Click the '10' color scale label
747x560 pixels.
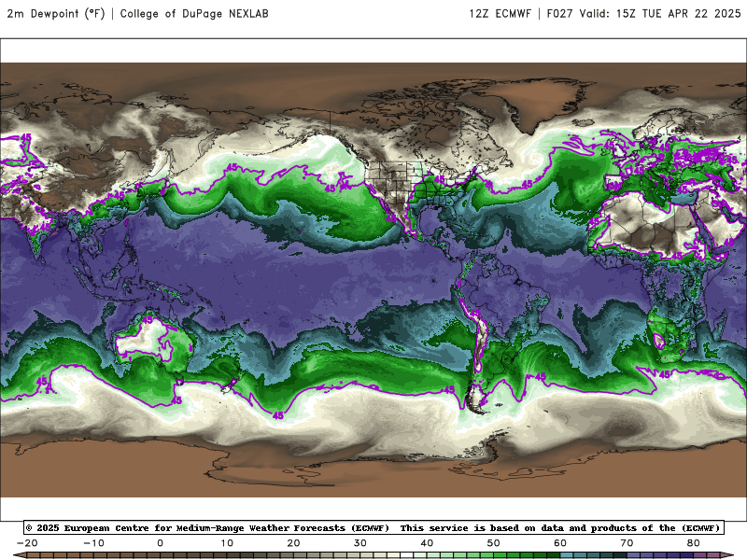click(x=227, y=543)
